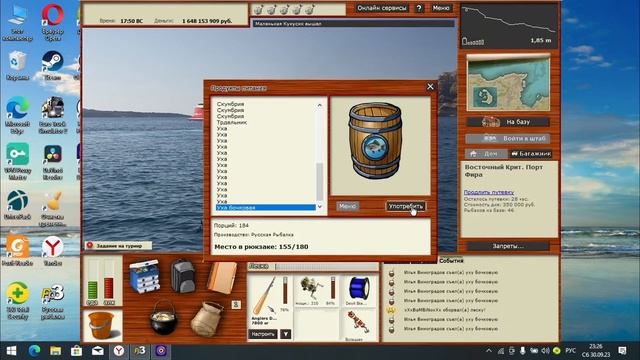Image resolution: width=640 pixels, height=360 pixels.
Task: Click the food list scroll down arrow
Action: [320, 207]
